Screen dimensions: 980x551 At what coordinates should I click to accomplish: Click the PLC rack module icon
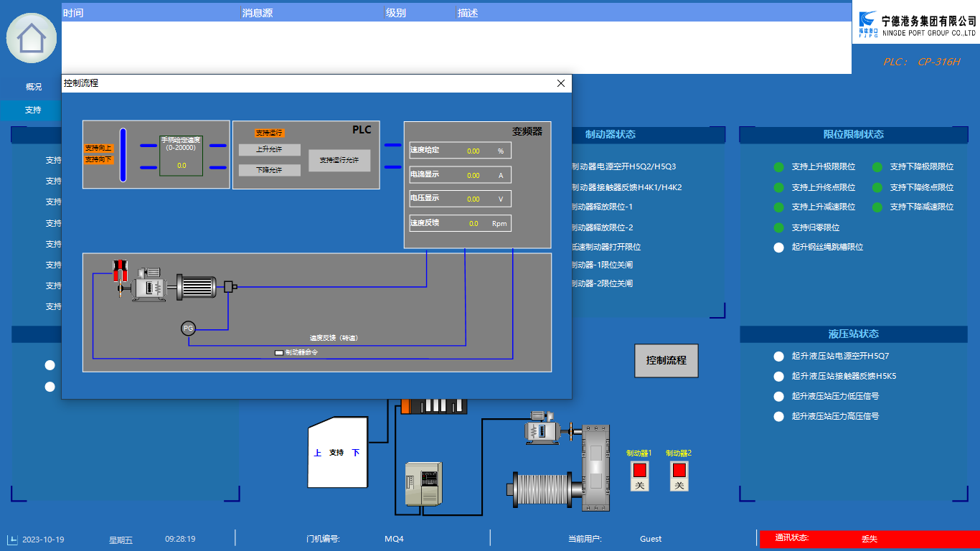pyautogui.click(x=433, y=406)
